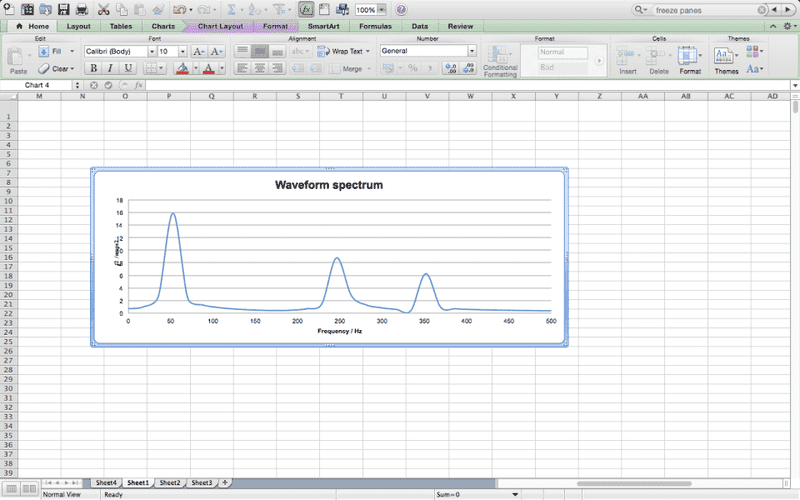Toggle Bold formatting

(x=93, y=69)
